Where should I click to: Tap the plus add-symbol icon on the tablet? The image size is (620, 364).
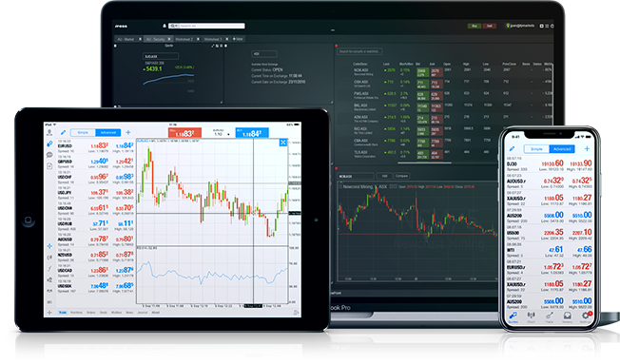tap(128, 132)
